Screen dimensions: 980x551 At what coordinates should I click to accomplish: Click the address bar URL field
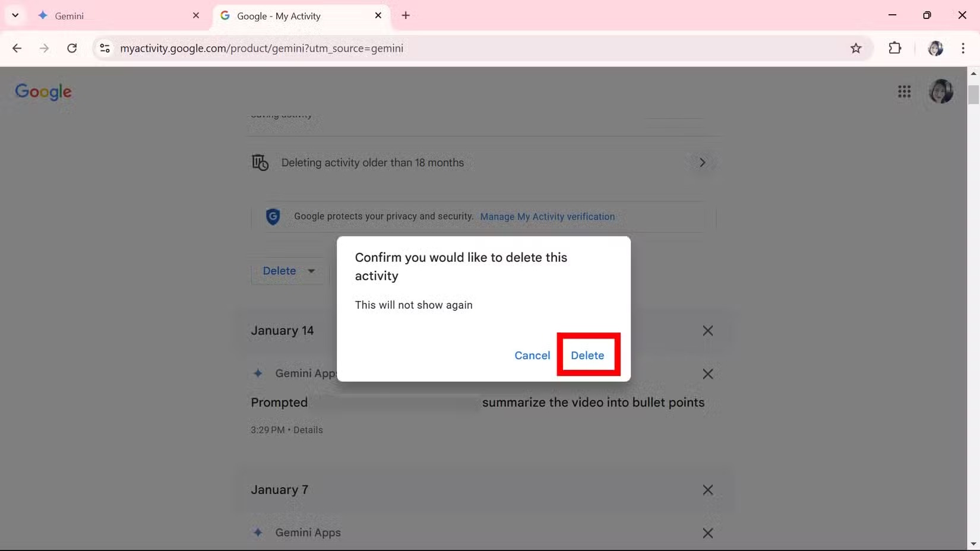(475, 48)
